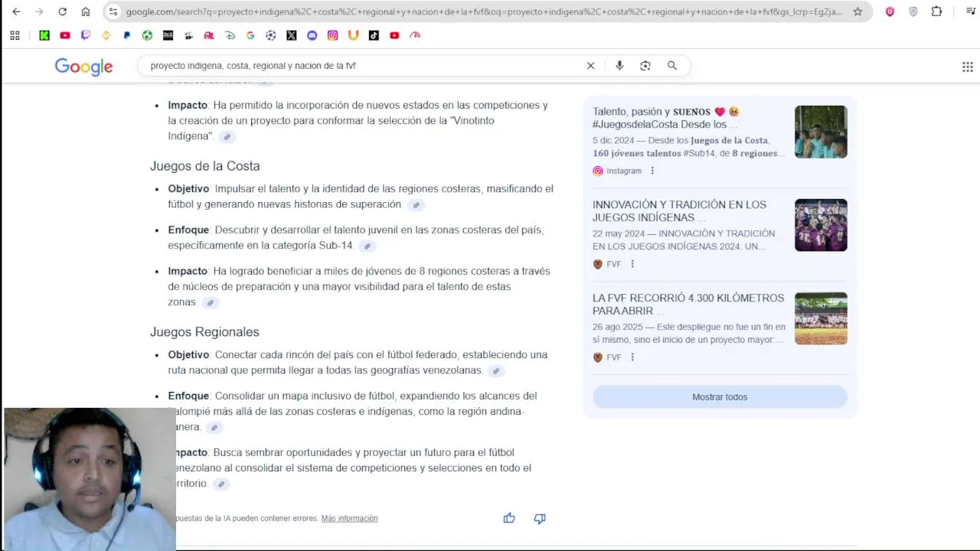Open the speedometer gauge bookmark
Image resolution: width=980 pixels, height=551 pixels.
[x=415, y=35]
